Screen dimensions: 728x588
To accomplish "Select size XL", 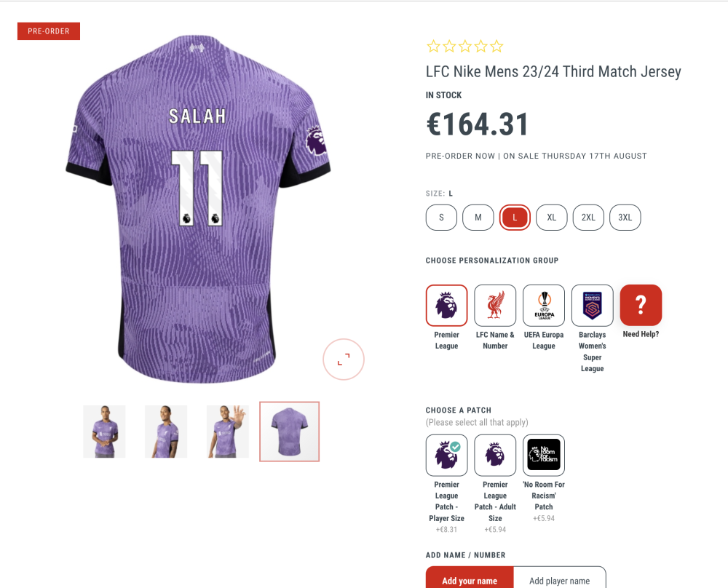I will point(552,218).
